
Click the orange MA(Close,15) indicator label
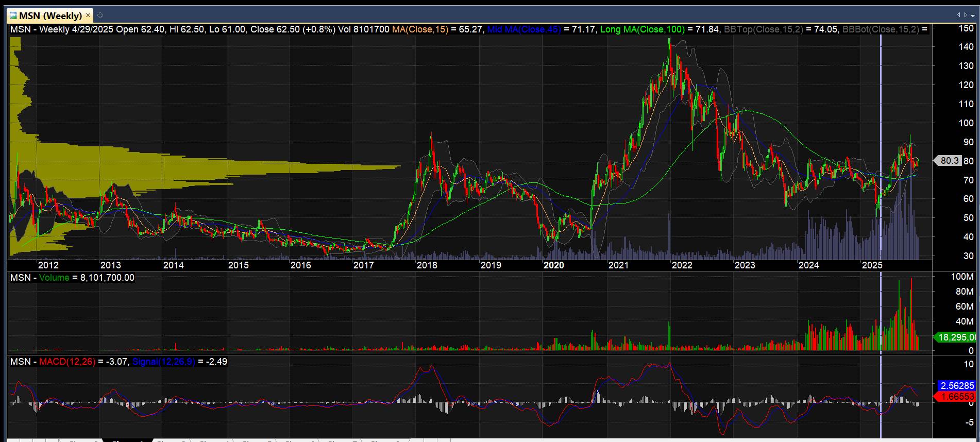tap(420, 29)
